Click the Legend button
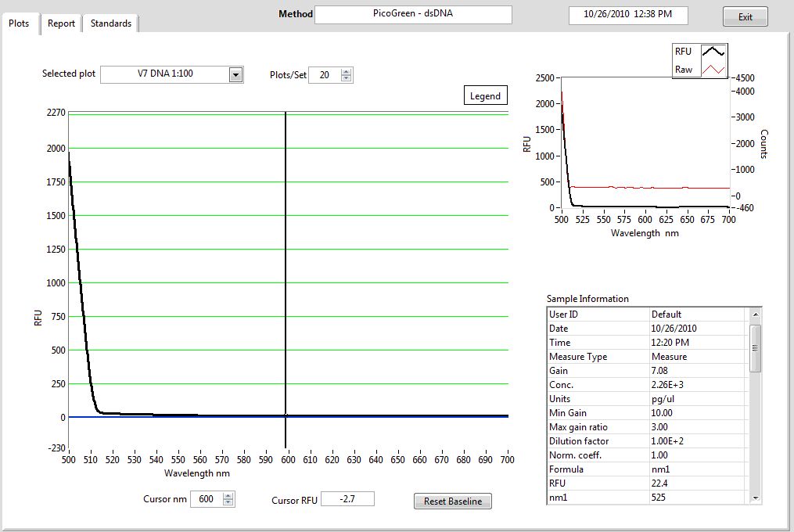Viewport: 794px width, 532px height. (485, 95)
